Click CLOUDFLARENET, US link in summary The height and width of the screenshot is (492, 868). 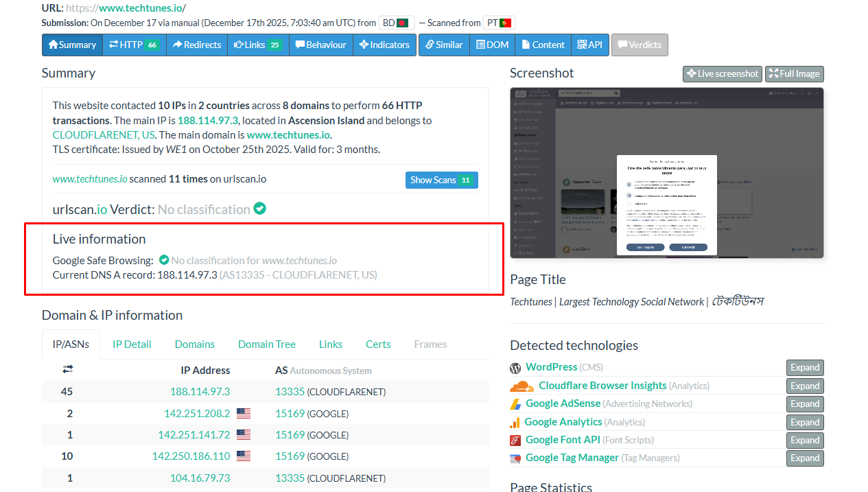pyautogui.click(x=104, y=134)
